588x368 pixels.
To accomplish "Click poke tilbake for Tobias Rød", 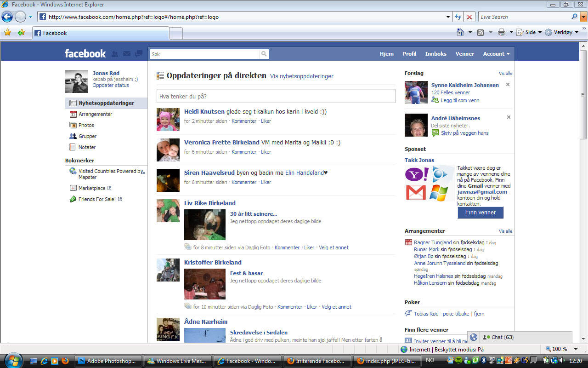I will point(456,314).
